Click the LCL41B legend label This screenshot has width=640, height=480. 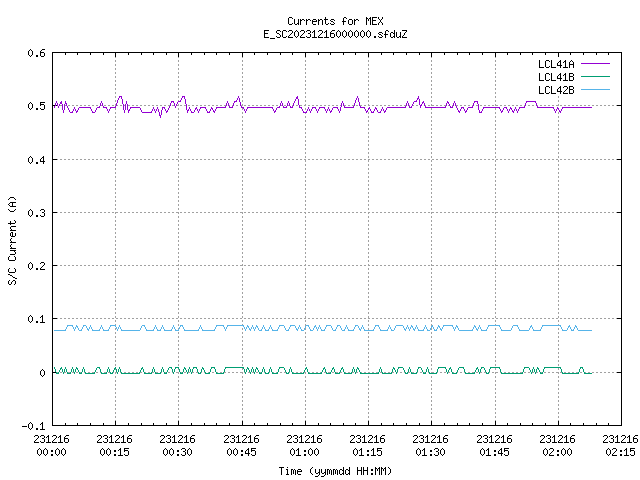(556, 77)
